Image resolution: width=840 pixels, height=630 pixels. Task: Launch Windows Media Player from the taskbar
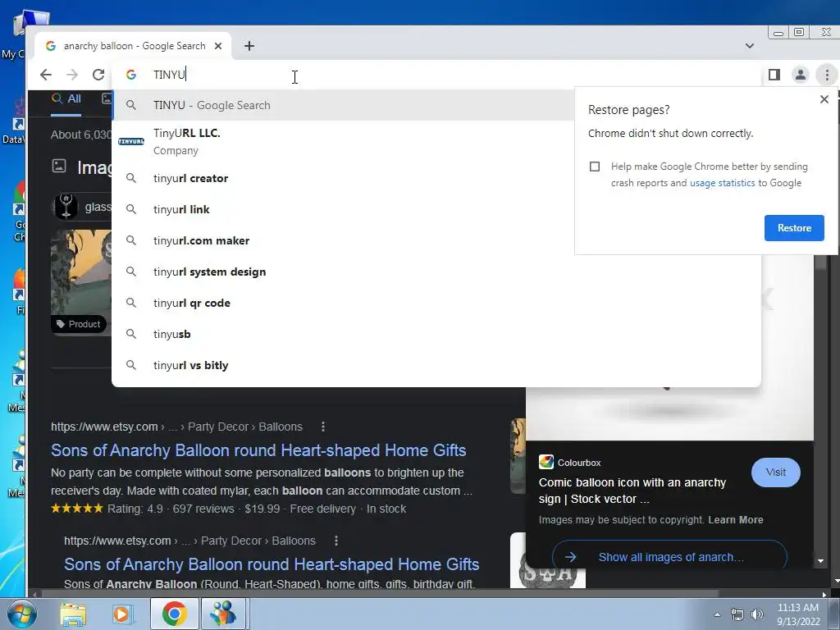[x=121, y=614]
